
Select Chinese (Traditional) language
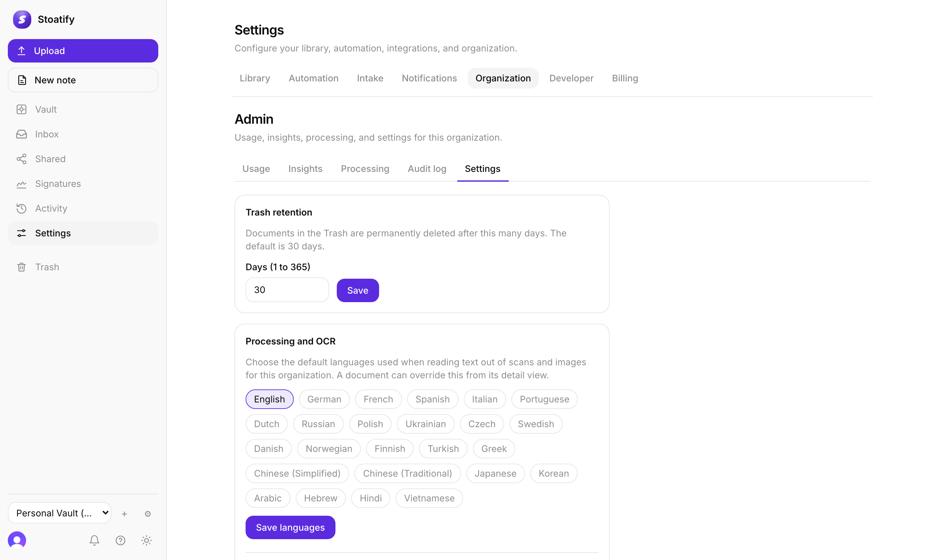(407, 473)
